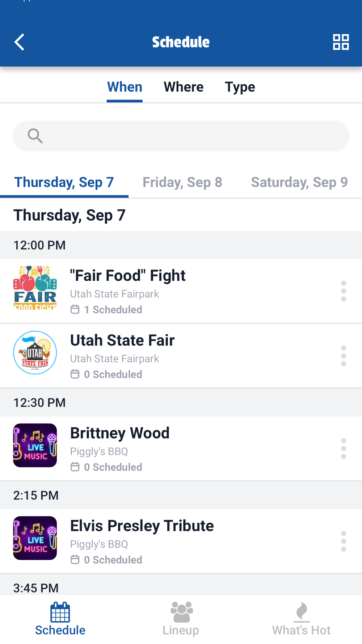Viewport: 362px width, 644px height.
Task: Open the Elvis Presley Tribute event
Action: [x=142, y=526]
